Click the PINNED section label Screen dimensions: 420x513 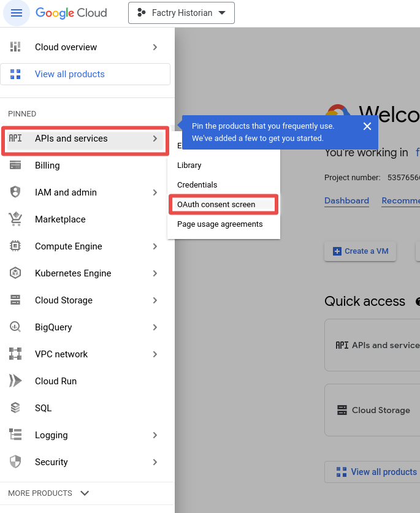click(22, 114)
